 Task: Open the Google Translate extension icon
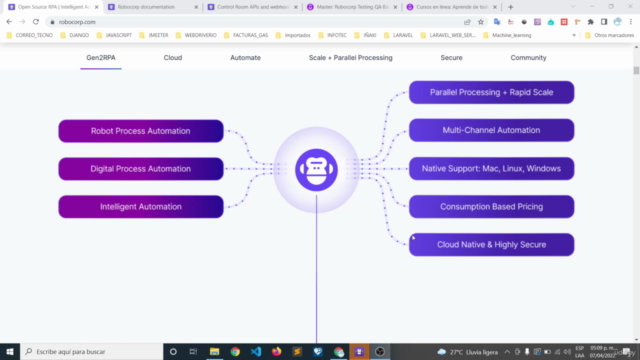pyautogui.click(x=497, y=22)
